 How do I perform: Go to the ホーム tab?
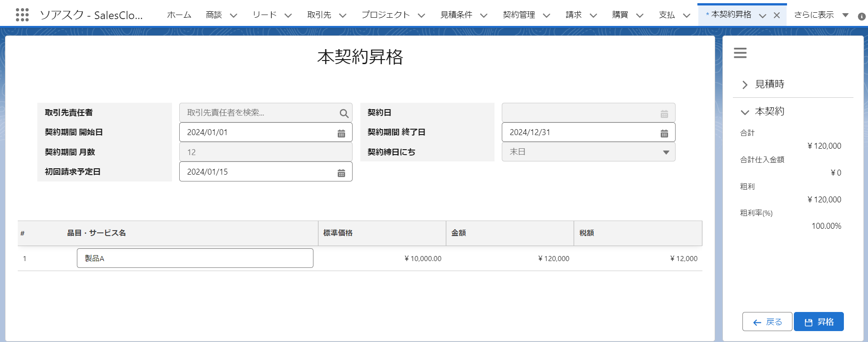pyautogui.click(x=179, y=15)
